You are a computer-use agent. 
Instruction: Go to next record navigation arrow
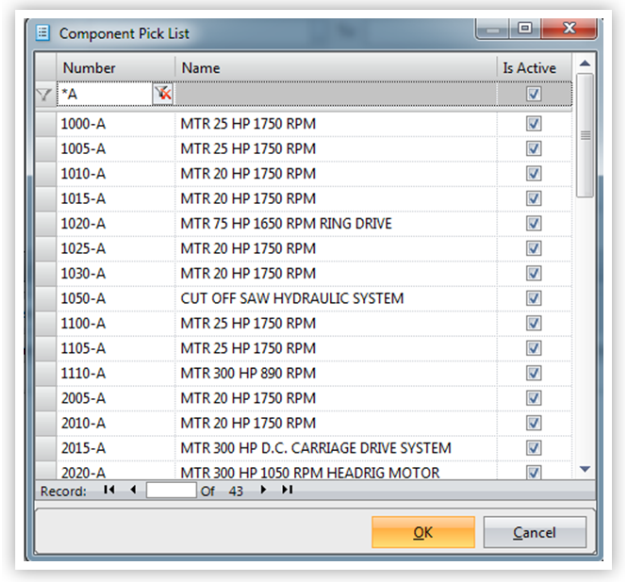pos(263,490)
